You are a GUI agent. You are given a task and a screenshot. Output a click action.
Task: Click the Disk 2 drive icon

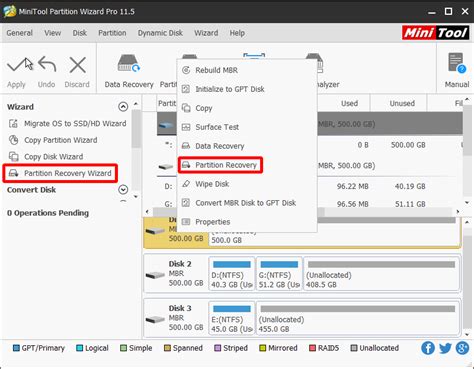(x=155, y=275)
